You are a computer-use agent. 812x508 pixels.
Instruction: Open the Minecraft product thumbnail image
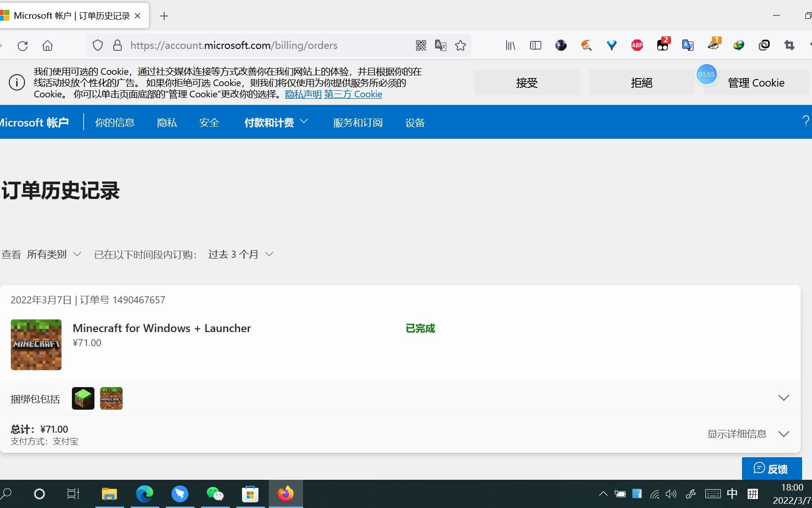(36, 345)
